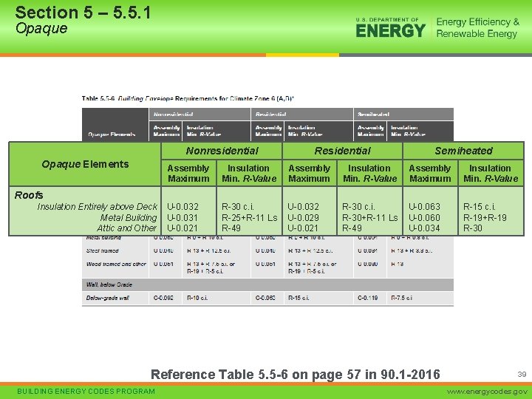
Task: Click 'Insulation Min. R-Value' under Residential
Action: [x=370, y=173]
